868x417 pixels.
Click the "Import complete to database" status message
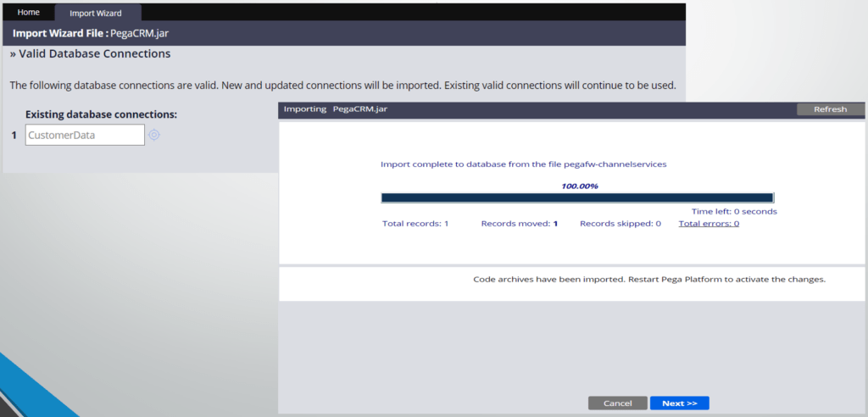(x=523, y=164)
